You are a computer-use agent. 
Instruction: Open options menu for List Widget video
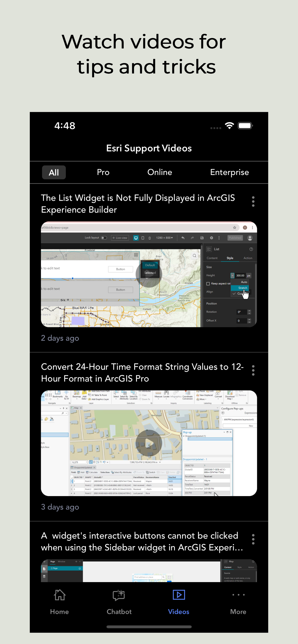tap(253, 201)
